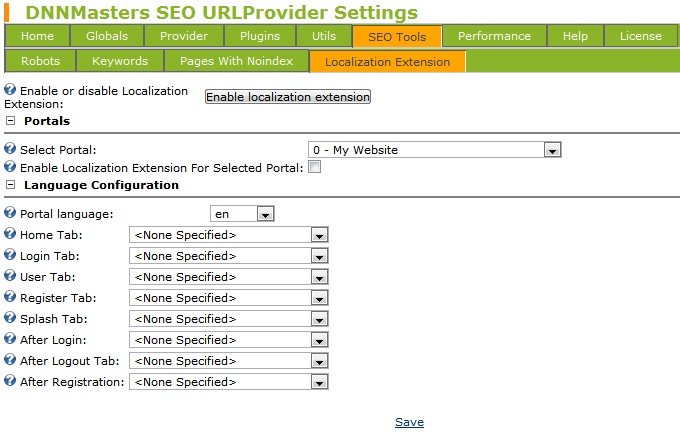Image resolution: width=680 pixels, height=440 pixels.
Task: Click the DNNMasters SEO URLProvider Settings title
Action: (x=221, y=12)
